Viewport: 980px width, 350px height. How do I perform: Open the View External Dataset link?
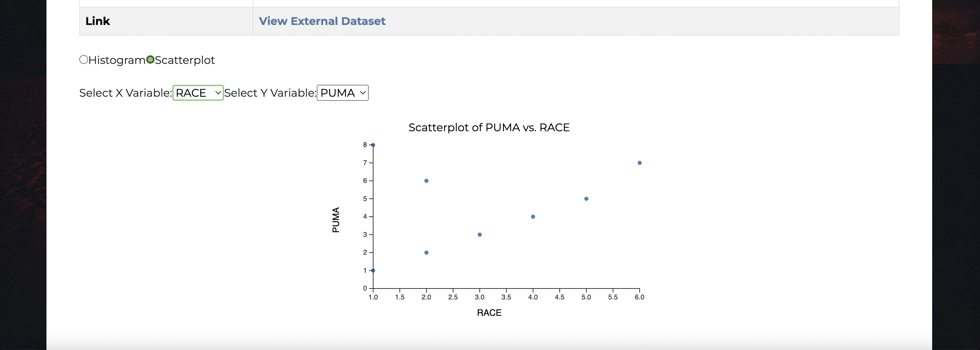click(322, 21)
